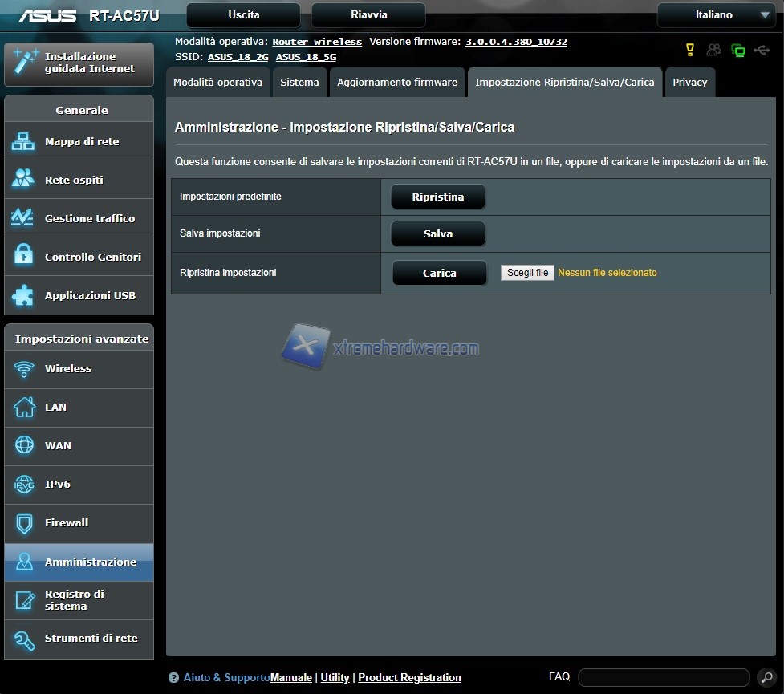784x694 pixels.
Task: Click Salva to save current settings
Action: coord(438,234)
